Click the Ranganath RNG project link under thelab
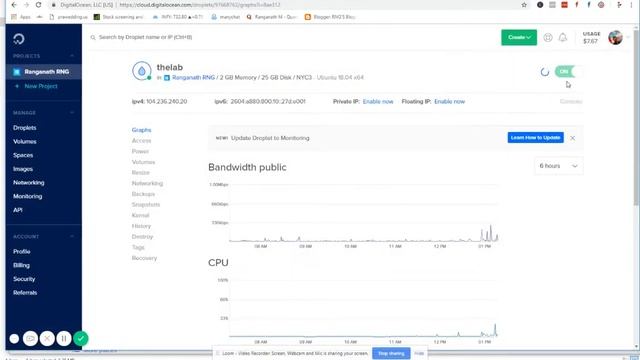Image resolution: width=640 pixels, height=360 pixels. (193, 78)
